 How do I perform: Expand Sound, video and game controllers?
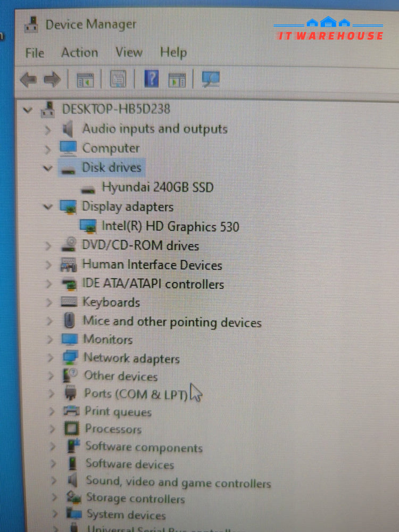click(54, 480)
